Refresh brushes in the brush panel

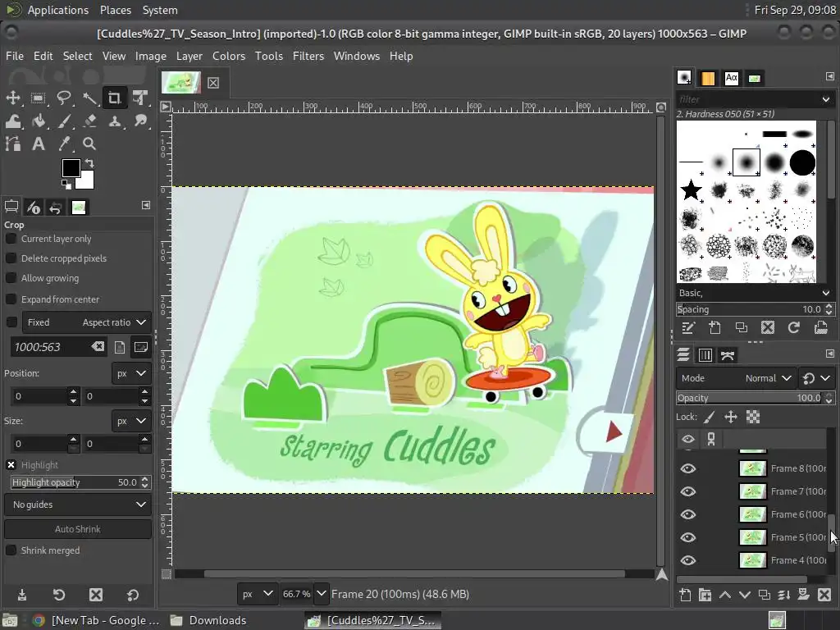794,327
